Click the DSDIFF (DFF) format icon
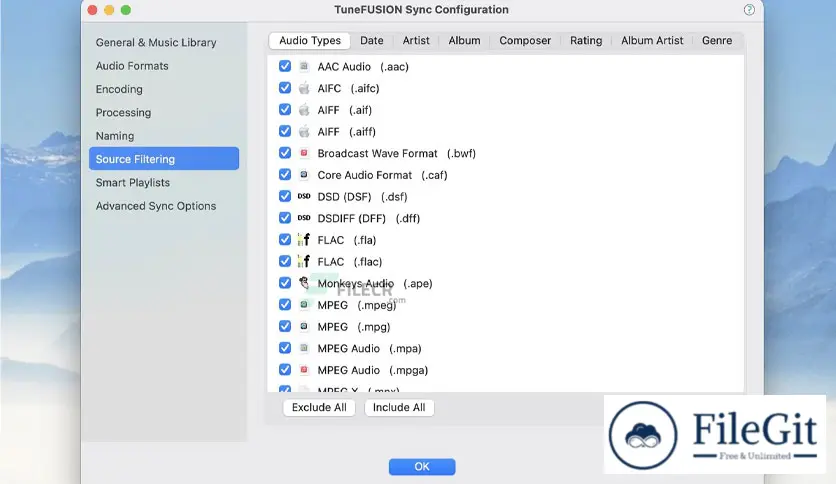The width and height of the screenshot is (836, 484). click(304, 218)
